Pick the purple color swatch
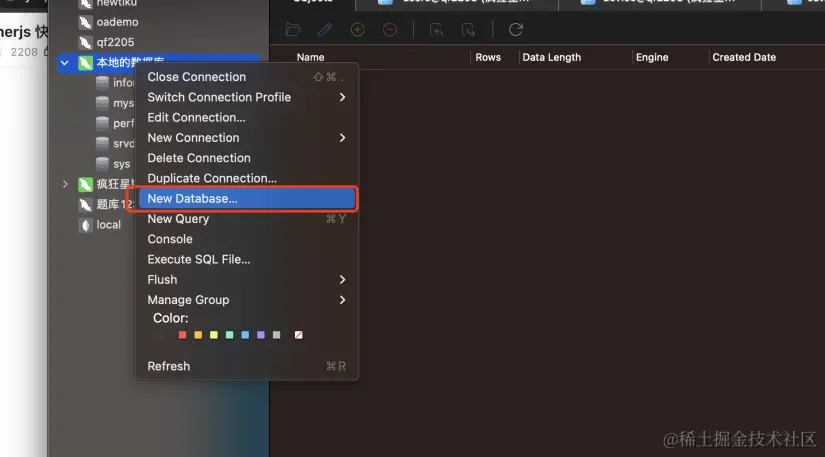The width and height of the screenshot is (825, 457). tap(261, 335)
